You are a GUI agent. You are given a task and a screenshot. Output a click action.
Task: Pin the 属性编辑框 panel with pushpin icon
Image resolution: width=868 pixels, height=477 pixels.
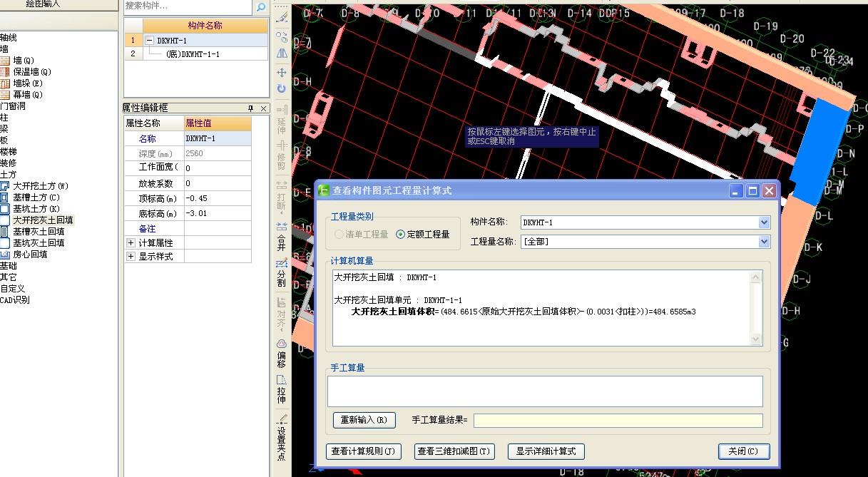point(250,108)
